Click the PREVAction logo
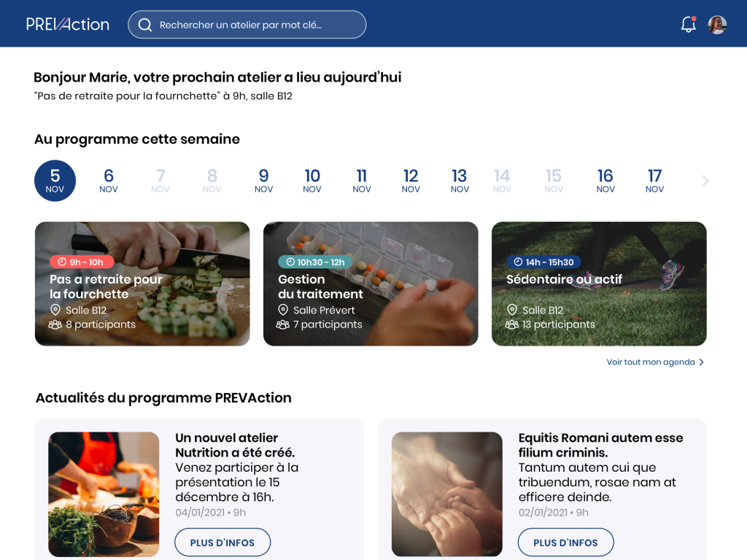Screen dimensions: 747x560 pos(68,24)
